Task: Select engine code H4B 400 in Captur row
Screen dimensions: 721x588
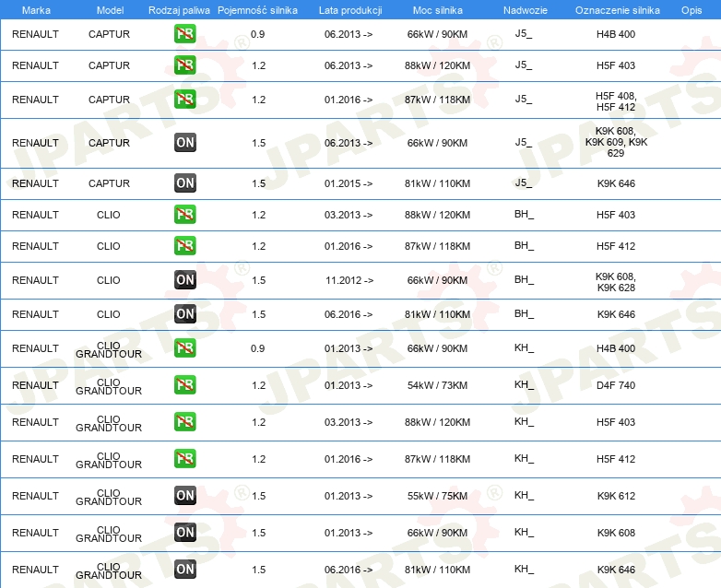Action: click(616, 34)
